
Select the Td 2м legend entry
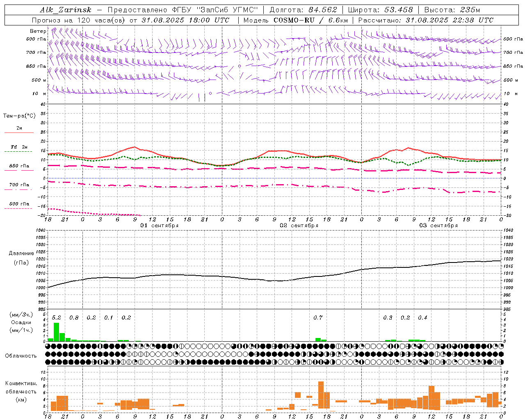(x=19, y=147)
